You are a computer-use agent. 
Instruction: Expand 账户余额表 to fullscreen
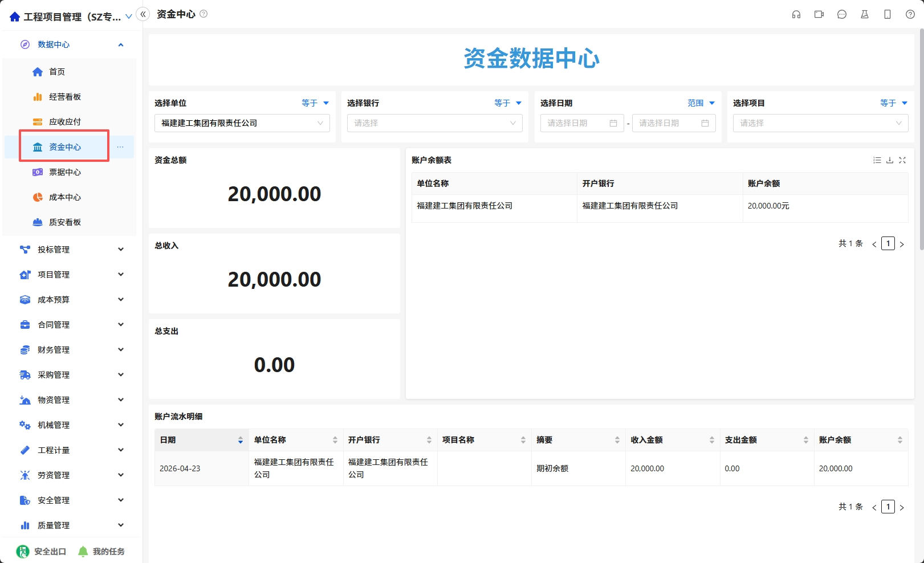[902, 160]
